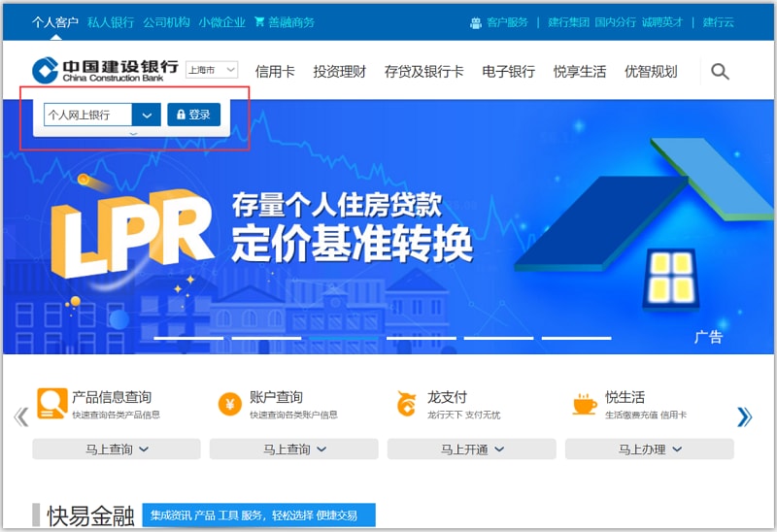Select the first banner slide indicator
777x532 pixels.
188,338
